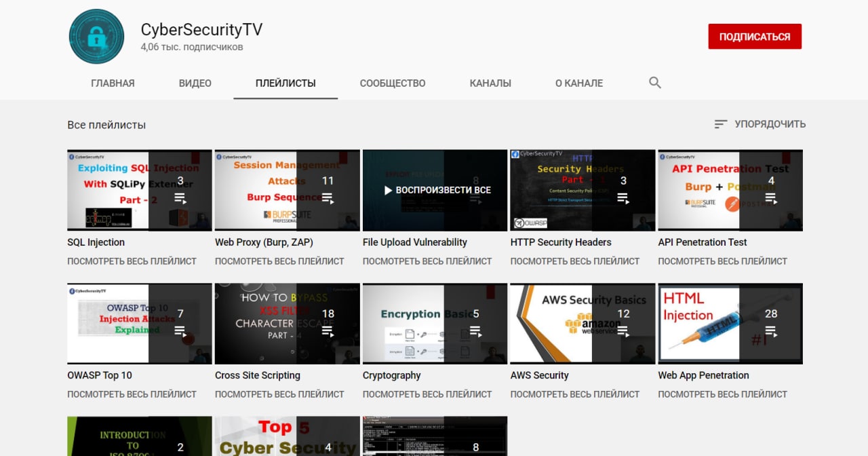Open the СООБЩЕСТВО tab
The width and height of the screenshot is (868, 456).
(393, 83)
